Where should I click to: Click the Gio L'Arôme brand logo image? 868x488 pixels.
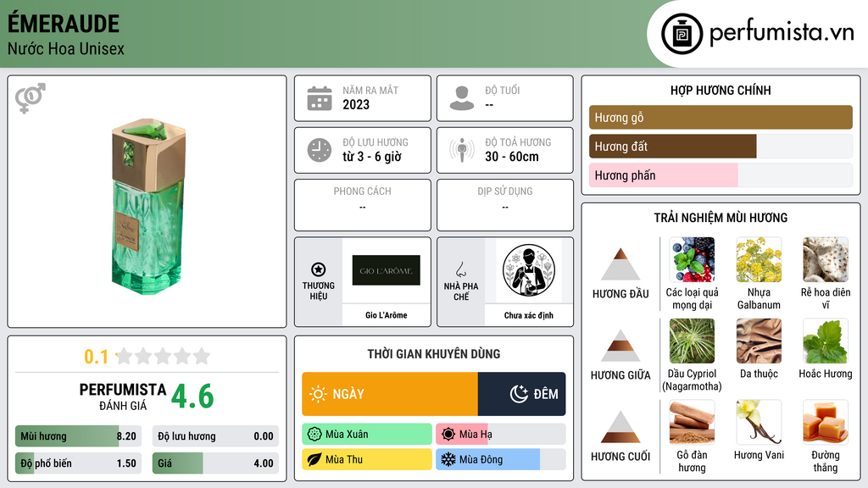point(387,270)
